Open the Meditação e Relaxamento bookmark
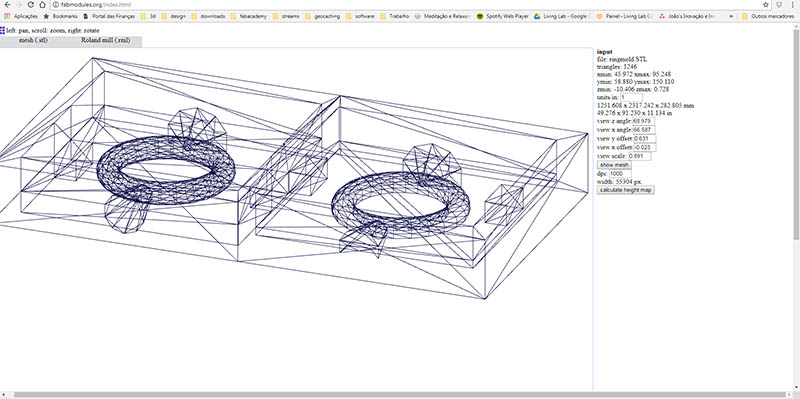The image size is (800, 399). [442, 16]
